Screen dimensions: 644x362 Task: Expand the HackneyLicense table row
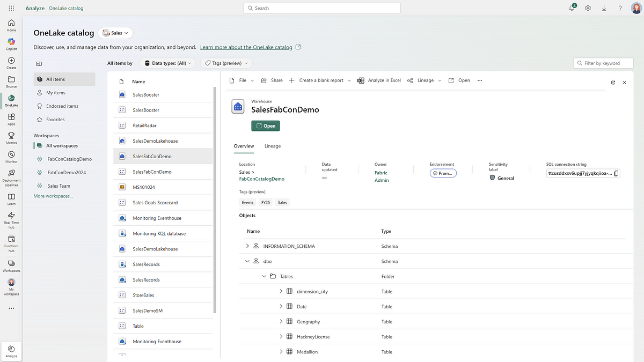point(281,337)
